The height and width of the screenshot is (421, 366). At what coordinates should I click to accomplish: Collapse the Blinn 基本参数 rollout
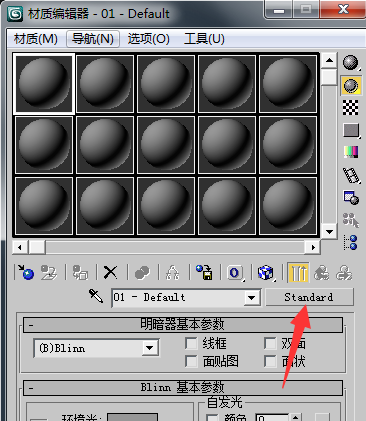(183, 388)
